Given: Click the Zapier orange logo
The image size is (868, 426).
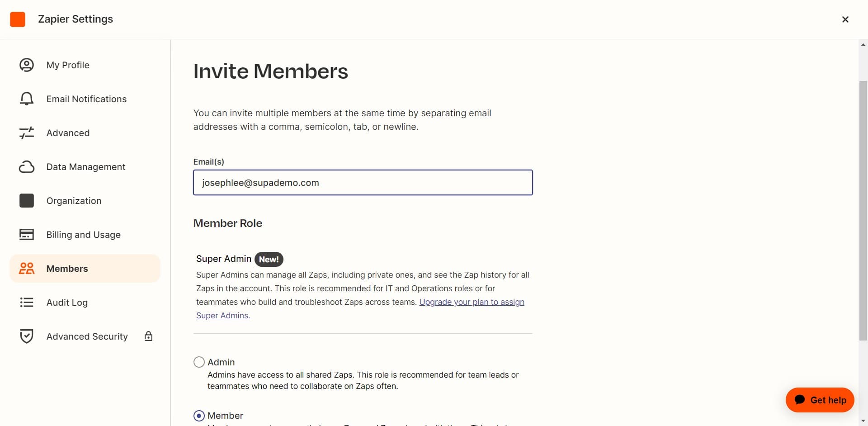Looking at the screenshot, I should pyautogui.click(x=18, y=19).
